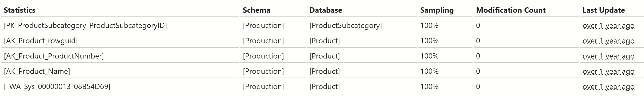Select the PK_ProductSubcategory_ProductSubcategoryID statistics row

85,26
